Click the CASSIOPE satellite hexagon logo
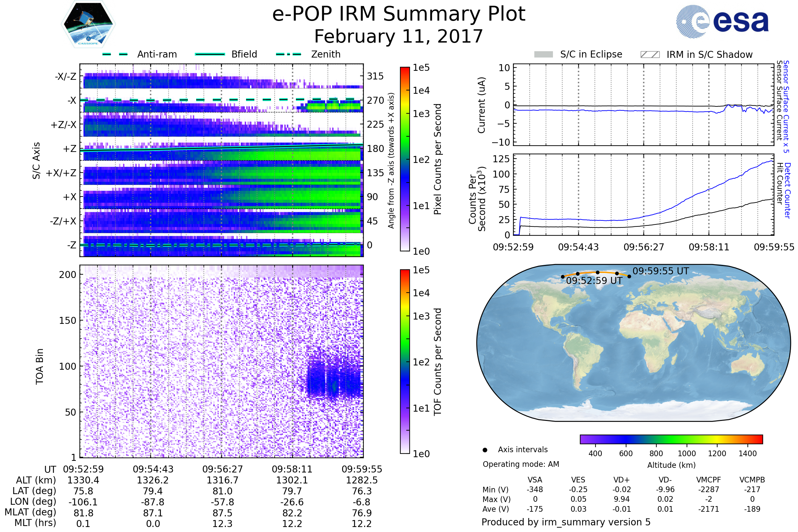Image resolution: width=798 pixels, height=532 pixels. tap(88, 25)
